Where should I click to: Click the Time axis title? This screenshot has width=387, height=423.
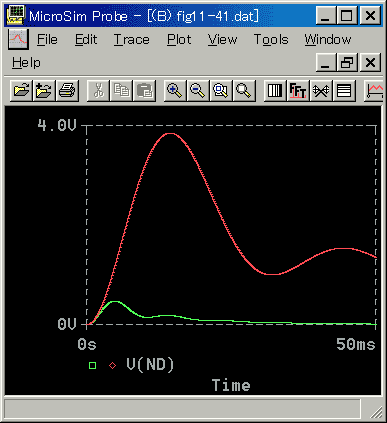[231, 385]
